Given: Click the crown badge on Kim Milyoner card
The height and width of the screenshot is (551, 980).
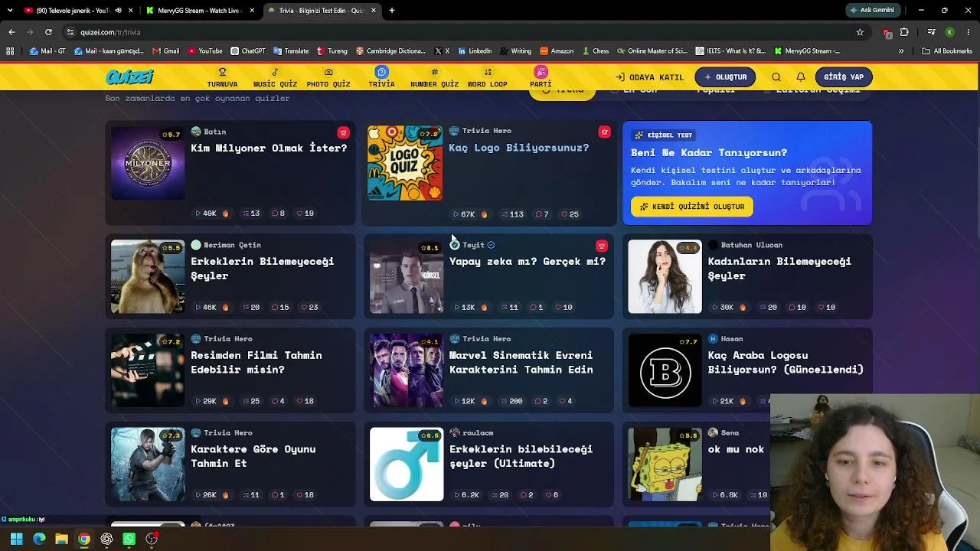Looking at the screenshot, I should (343, 132).
